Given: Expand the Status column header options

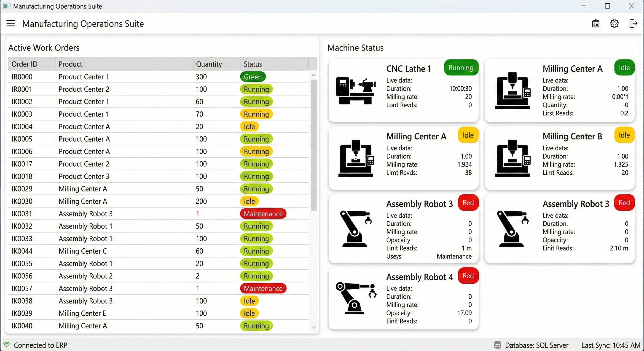Looking at the screenshot, I should 253,64.
